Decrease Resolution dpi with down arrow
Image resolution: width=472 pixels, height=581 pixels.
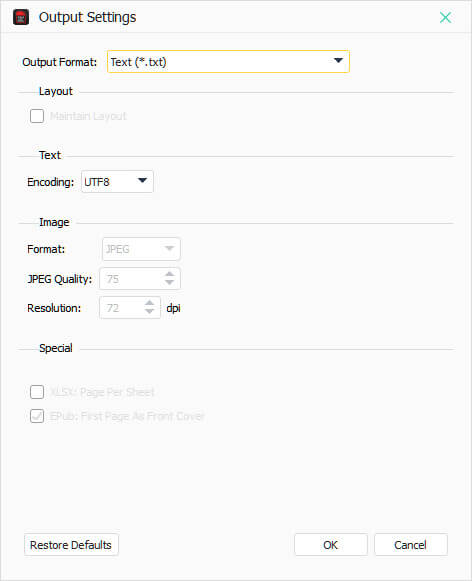pyautogui.click(x=149, y=312)
